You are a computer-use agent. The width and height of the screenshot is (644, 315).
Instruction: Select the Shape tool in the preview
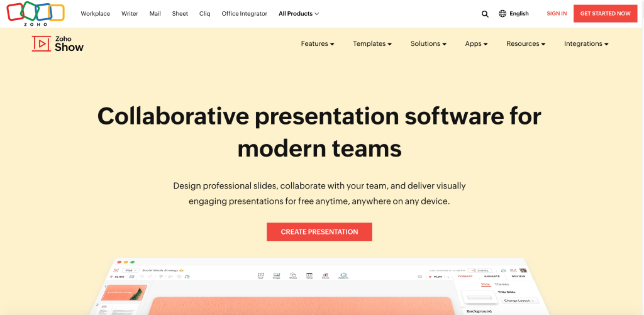pos(293,275)
